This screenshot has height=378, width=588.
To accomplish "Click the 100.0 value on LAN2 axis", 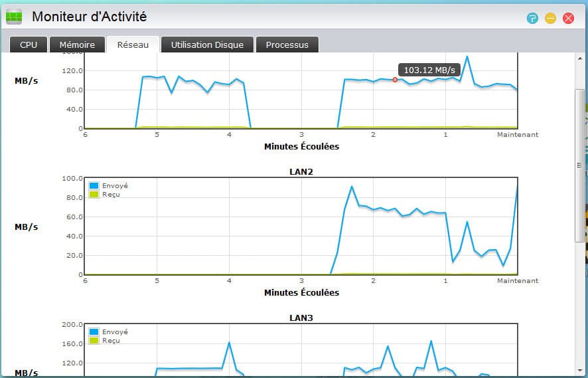I will click(x=72, y=178).
